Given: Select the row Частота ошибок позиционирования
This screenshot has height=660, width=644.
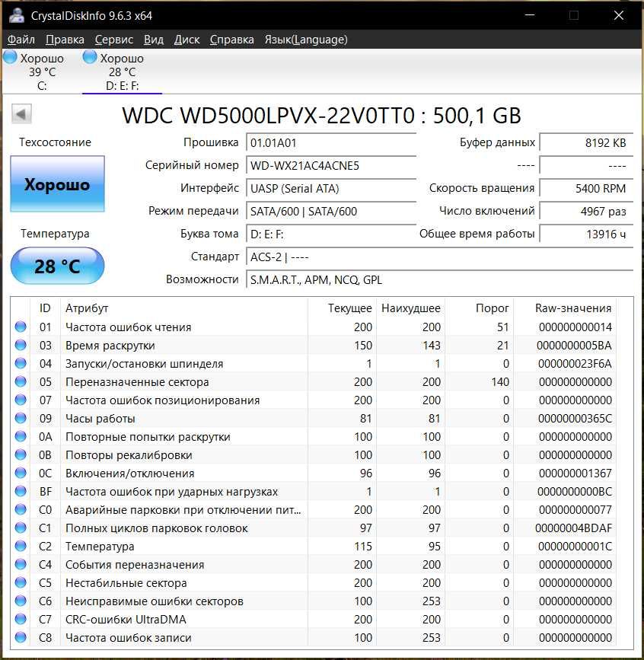Looking at the screenshot, I should [x=314, y=400].
